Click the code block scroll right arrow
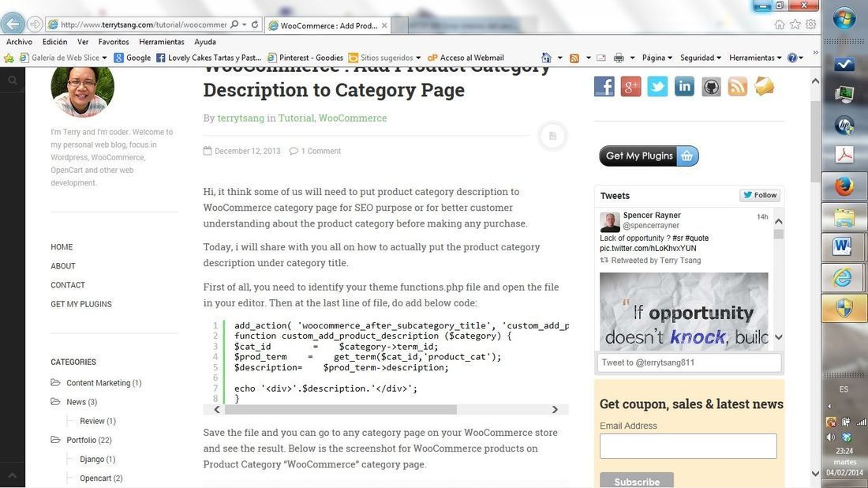This screenshot has height=488, width=868. coord(555,409)
